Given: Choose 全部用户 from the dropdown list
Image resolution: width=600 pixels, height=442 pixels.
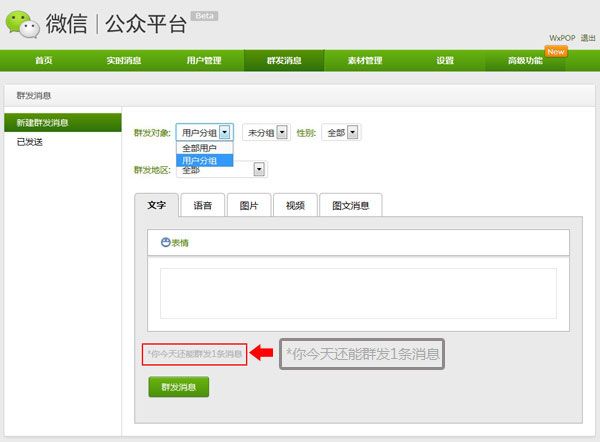Looking at the screenshot, I should pyautogui.click(x=204, y=148).
